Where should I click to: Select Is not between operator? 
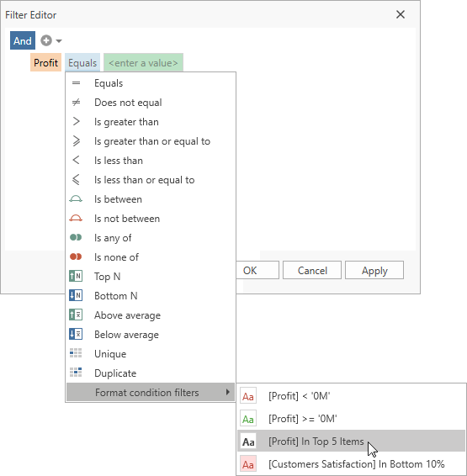[151, 219]
